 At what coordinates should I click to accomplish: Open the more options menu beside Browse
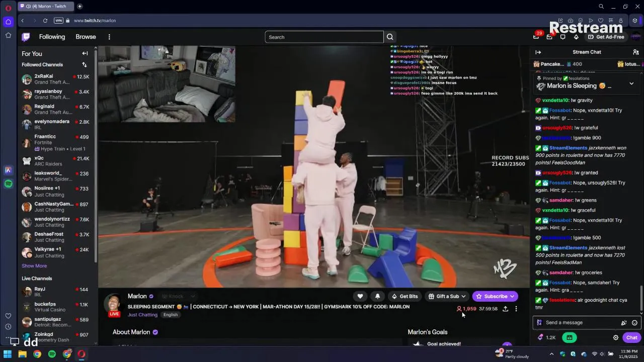(109, 37)
